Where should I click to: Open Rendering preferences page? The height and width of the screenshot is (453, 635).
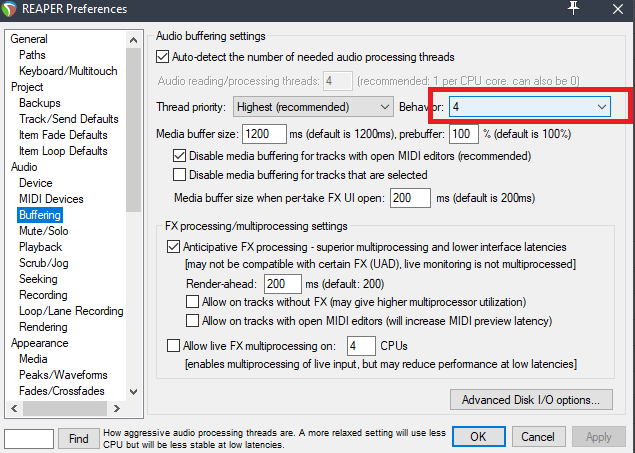(x=43, y=327)
